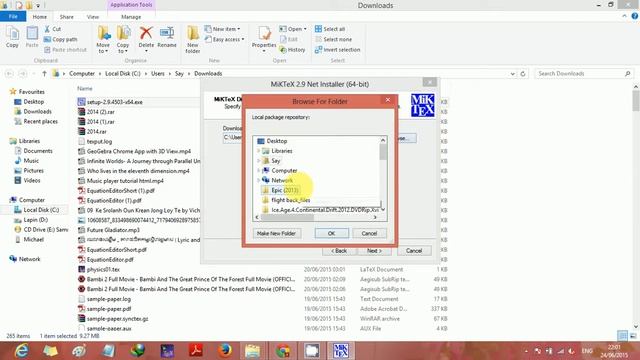
Task: Open Firefox from taskbar
Action: point(224,351)
